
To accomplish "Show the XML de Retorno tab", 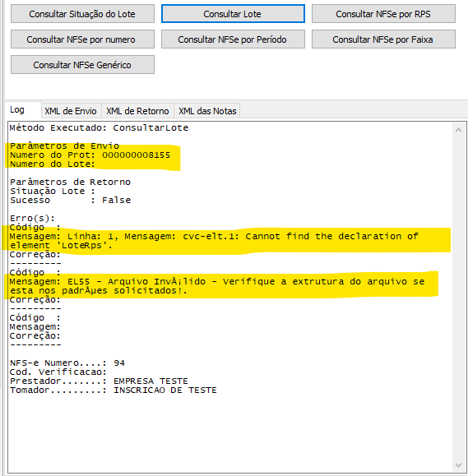I will pyautogui.click(x=137, y=111).
